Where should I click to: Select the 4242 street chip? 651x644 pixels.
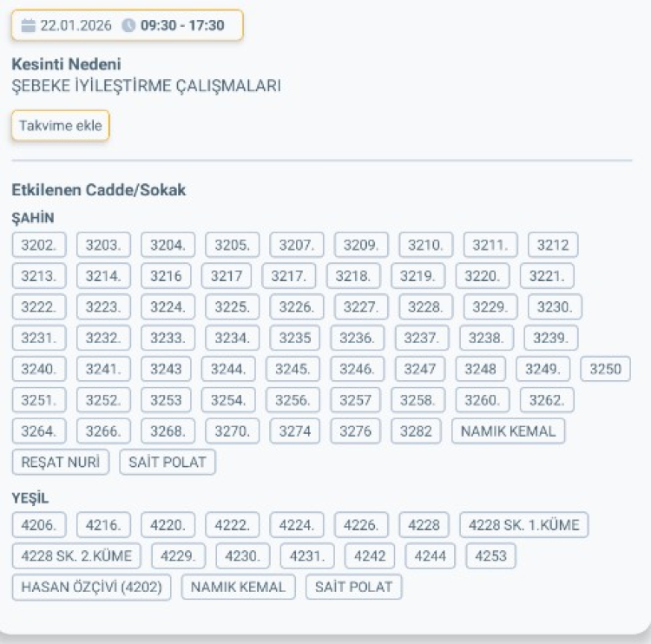pyautogui.click(x=370, y=555)
